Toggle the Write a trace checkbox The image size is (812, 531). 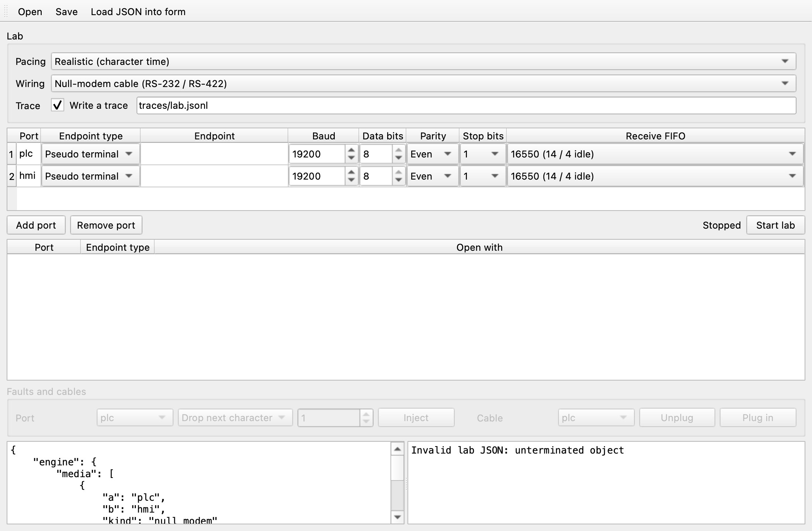pos(58,105)
